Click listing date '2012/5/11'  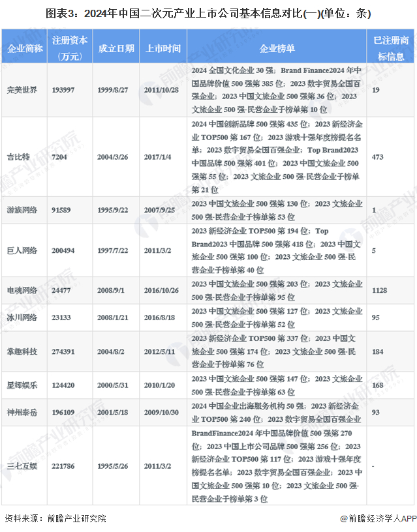(x=159, y=351)
